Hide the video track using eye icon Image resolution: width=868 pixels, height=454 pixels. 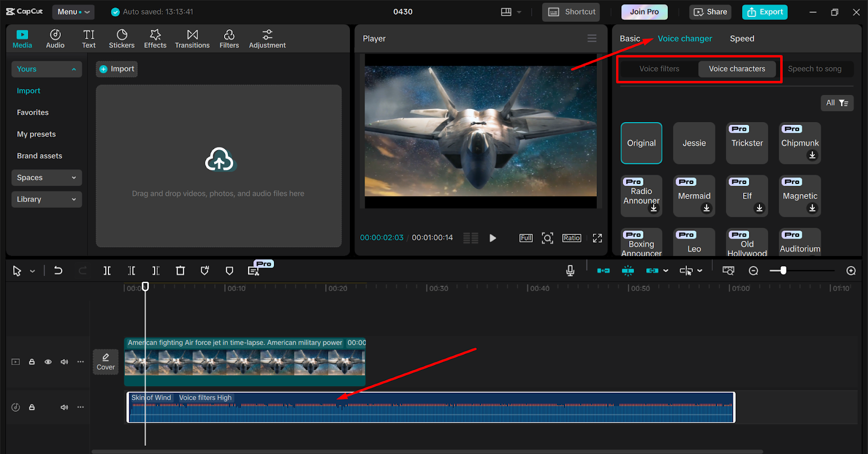click(48, 362)
